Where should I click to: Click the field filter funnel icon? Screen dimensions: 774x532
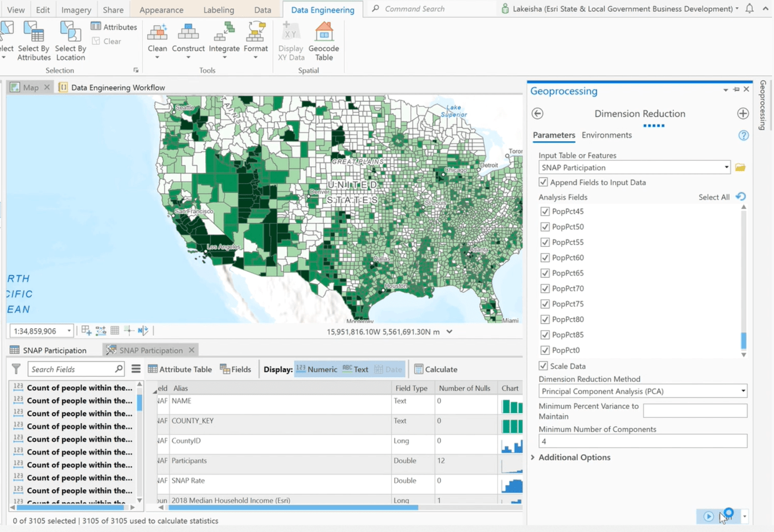click(x=16, y=369)
